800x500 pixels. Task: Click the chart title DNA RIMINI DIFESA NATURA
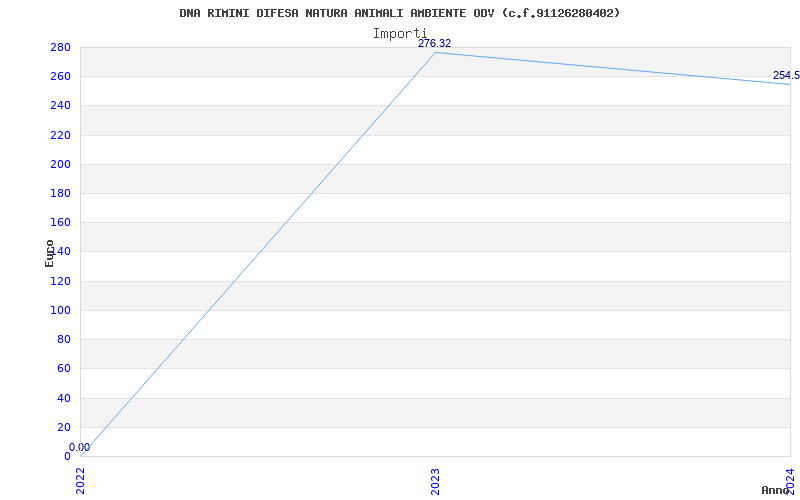[399, 13]
